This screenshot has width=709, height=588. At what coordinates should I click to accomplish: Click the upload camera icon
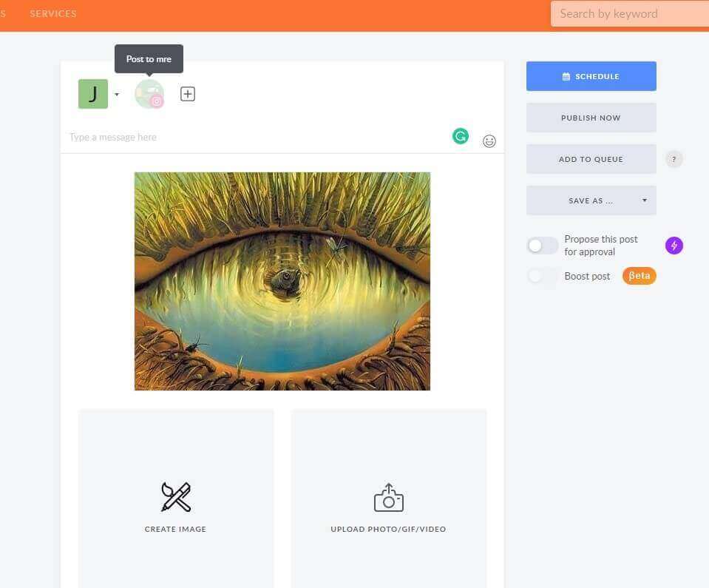(388, 499)
